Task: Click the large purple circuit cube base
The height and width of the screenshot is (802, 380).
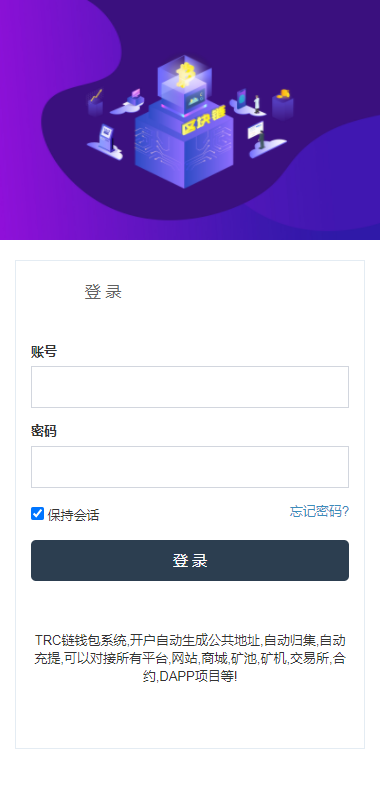Action: [184, 149]
